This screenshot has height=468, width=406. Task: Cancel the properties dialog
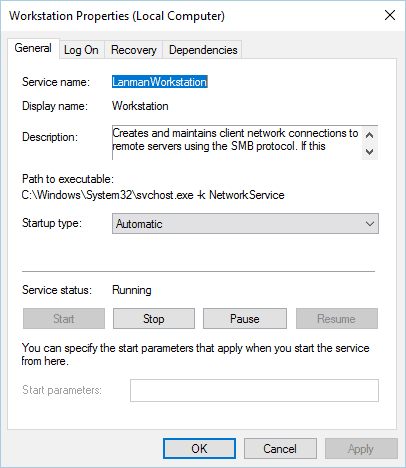coord(280,449)
